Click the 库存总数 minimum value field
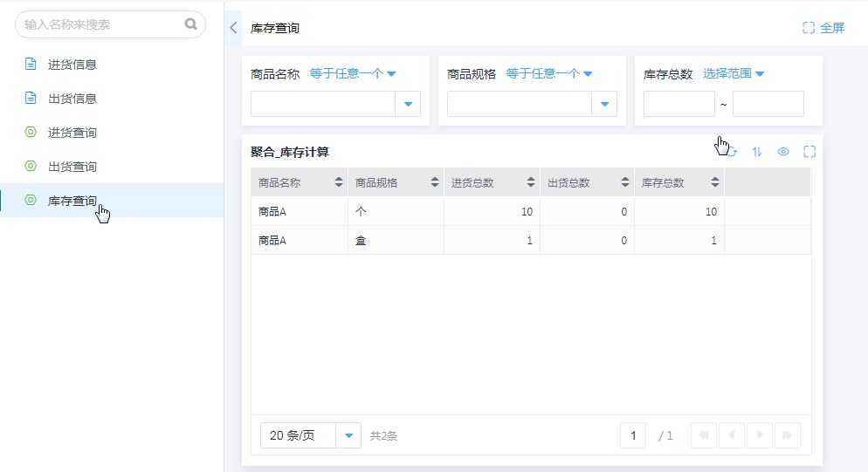The width and height of the screenshot is (868, 472). [x=679, y=105]
